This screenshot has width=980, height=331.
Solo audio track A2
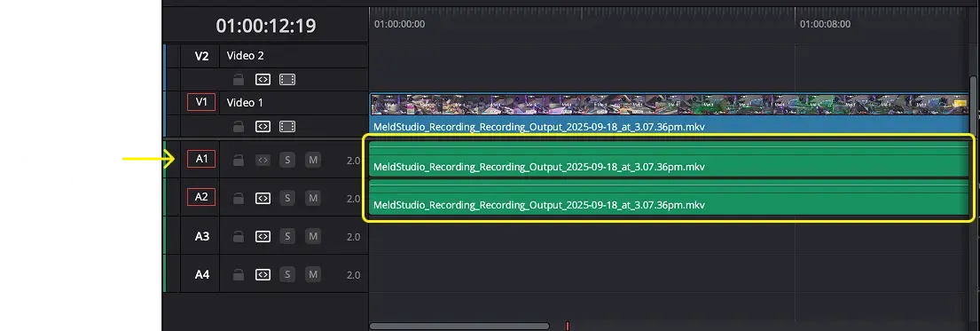pos(287,199)
